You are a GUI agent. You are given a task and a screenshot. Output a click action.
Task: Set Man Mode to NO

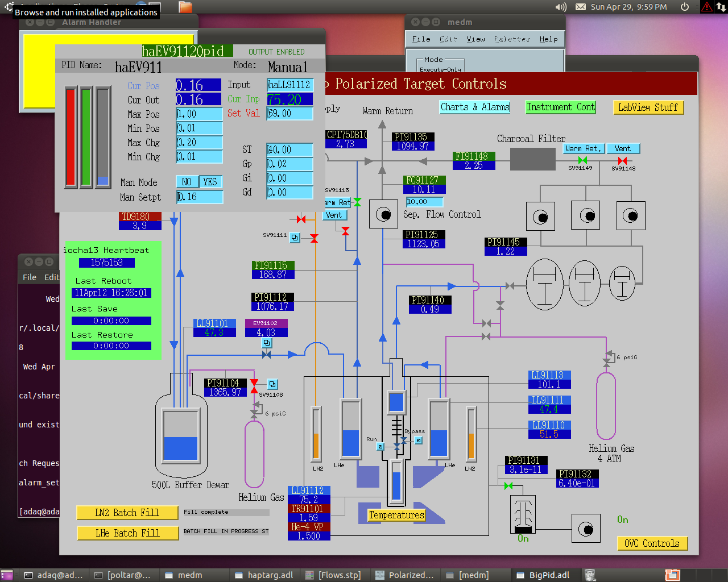[x=187, y=182]
